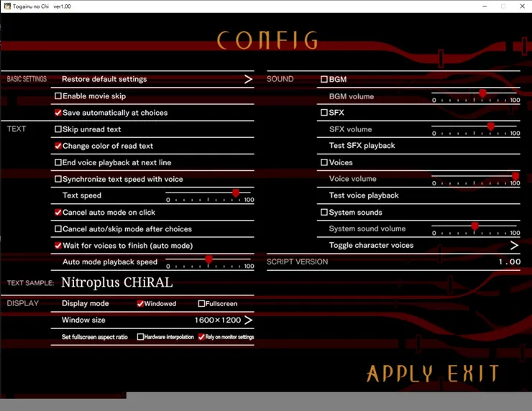Click the CONFIG heading
Viewport: 532px width, 411px height.
[x=267, y=40]
